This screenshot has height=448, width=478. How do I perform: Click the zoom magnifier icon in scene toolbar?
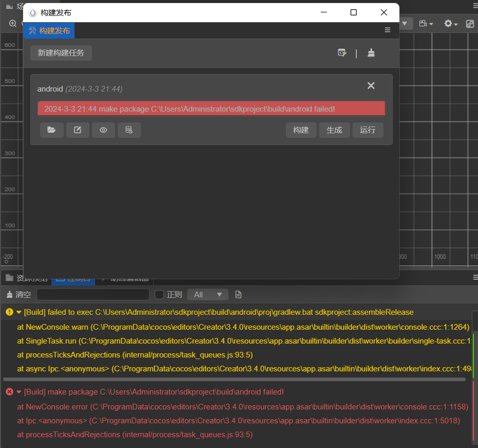point(13,24)
